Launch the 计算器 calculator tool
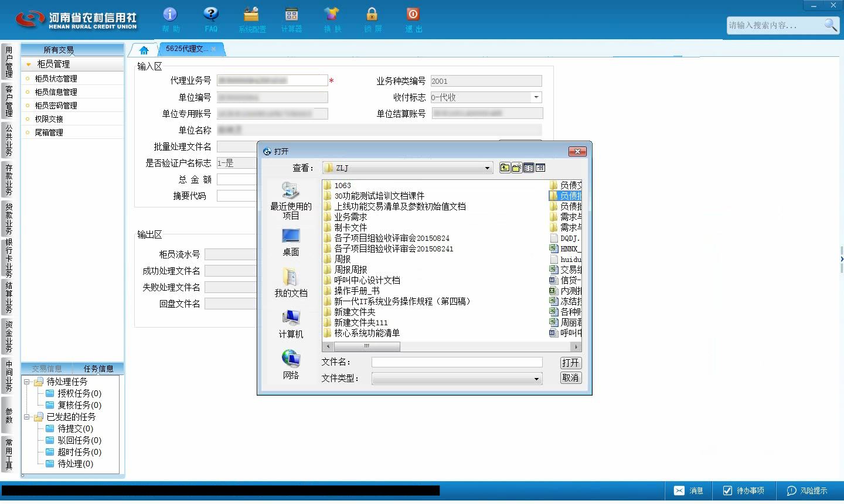The width and height of the screenshot is (844, 504). (x=291, y=19)
